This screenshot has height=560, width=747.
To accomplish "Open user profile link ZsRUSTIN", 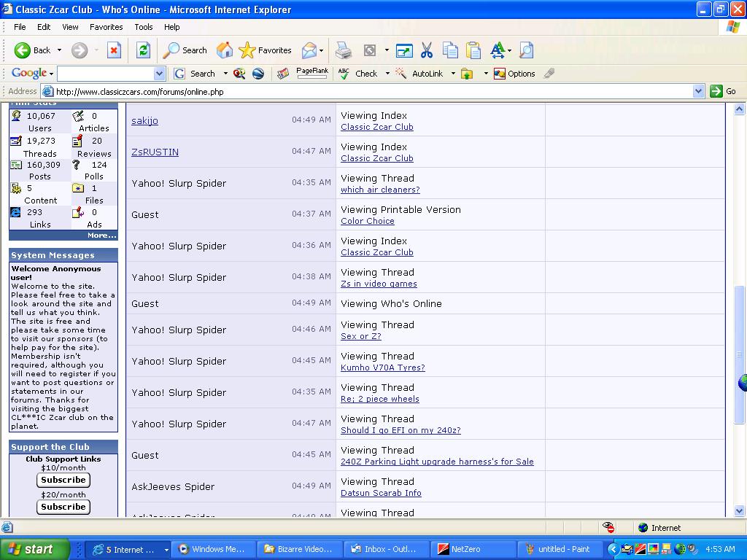I will tap(155, 152).
